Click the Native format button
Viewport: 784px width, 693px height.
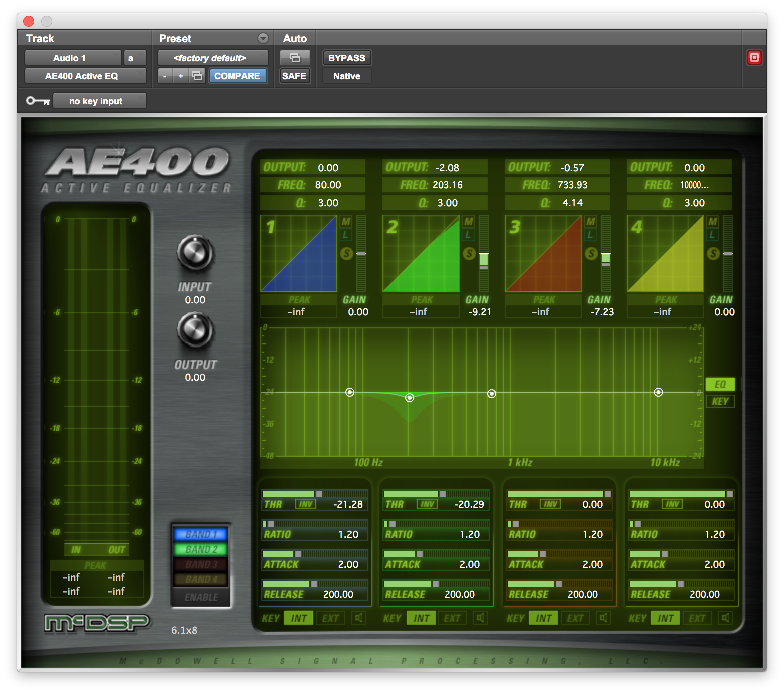[347, 76]
